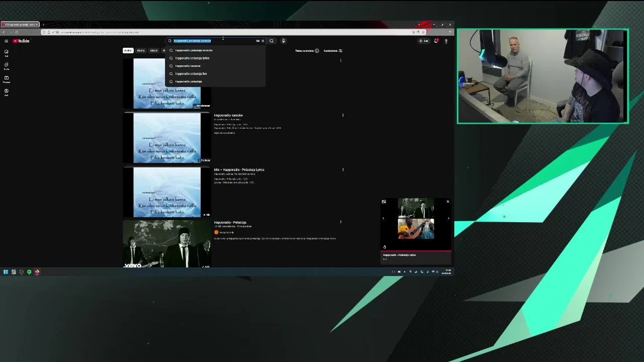
Task: Close the miniplayer
Action: 448,202
